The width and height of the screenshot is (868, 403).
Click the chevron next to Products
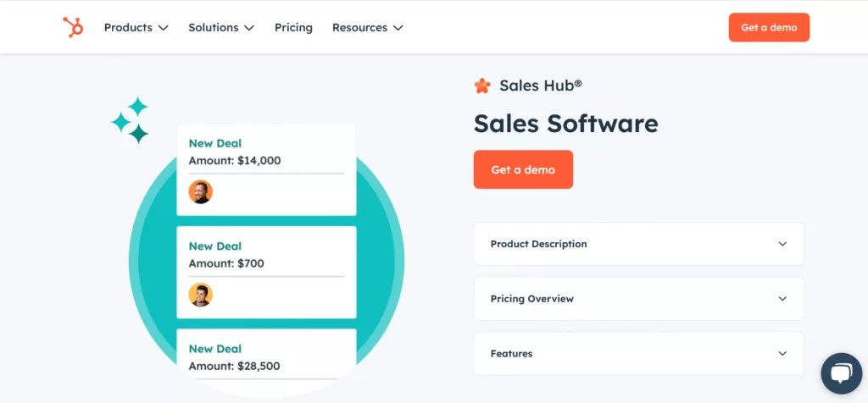[x=163, y=28]
